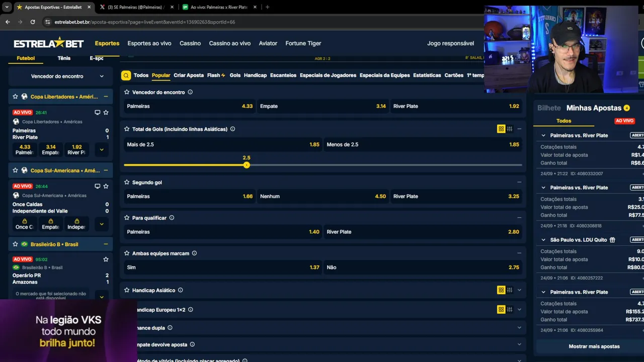This screenshot has height=362, width=644.
Task: Switch to the Criar Aposta tab
Action: tap(189, 75)
